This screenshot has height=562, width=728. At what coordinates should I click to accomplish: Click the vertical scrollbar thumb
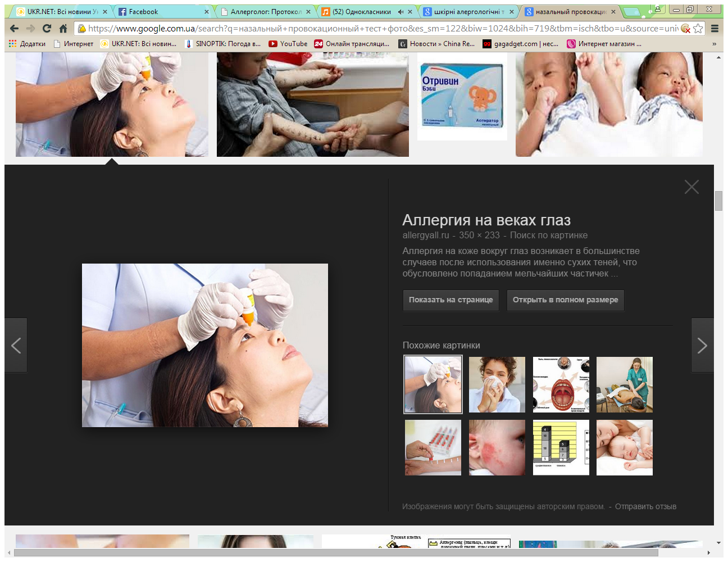coord(718,201)
